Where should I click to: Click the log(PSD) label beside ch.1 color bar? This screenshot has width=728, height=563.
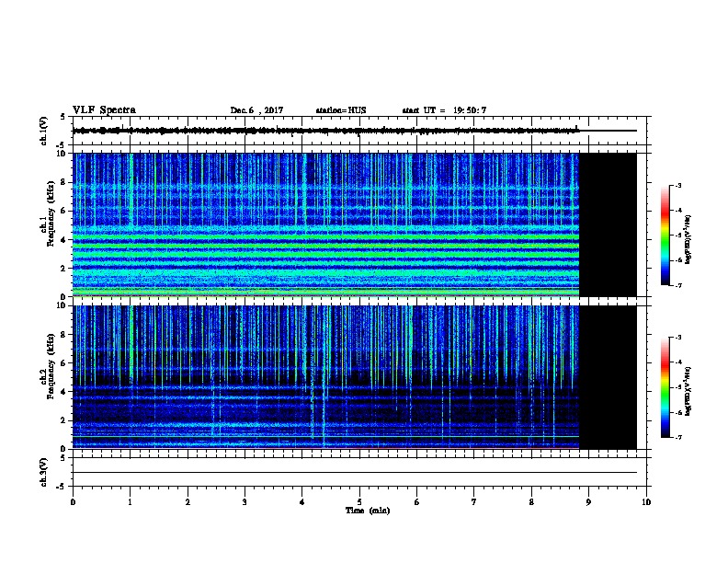[688, 239]
